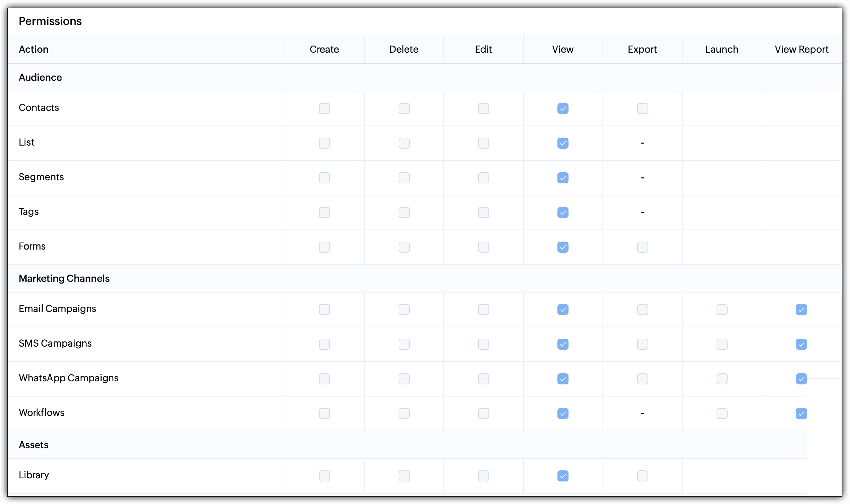
Task: Tick Delete for WhatsApp Campaigns
Action: [404, 379]
